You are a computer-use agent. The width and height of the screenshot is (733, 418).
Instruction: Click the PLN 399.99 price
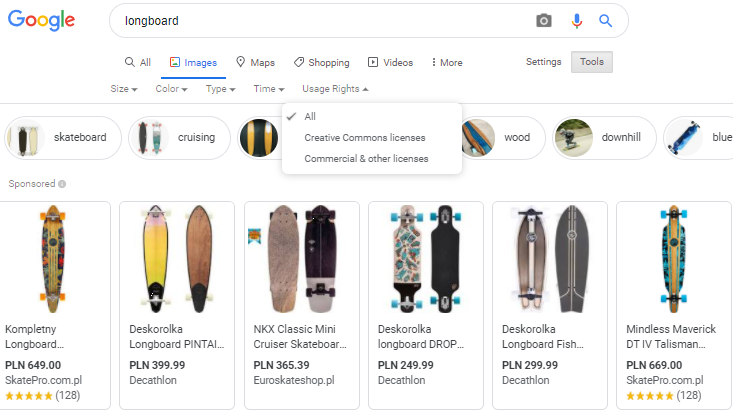[157, 365]
